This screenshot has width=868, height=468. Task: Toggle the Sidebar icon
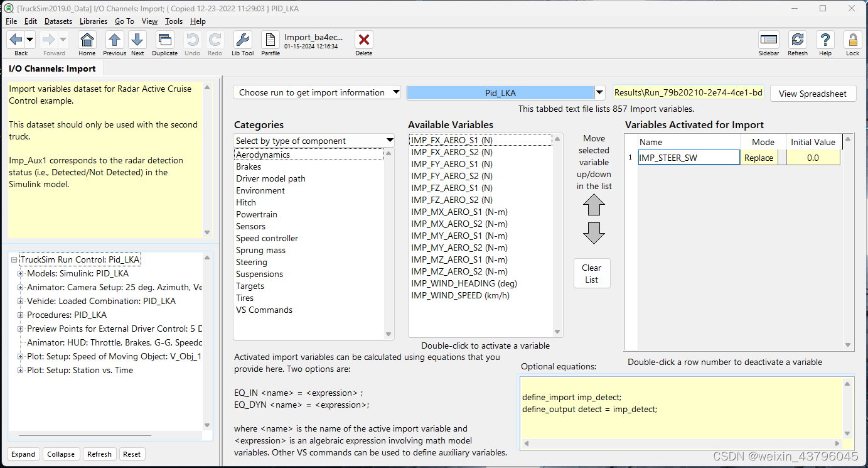[769, 40]
